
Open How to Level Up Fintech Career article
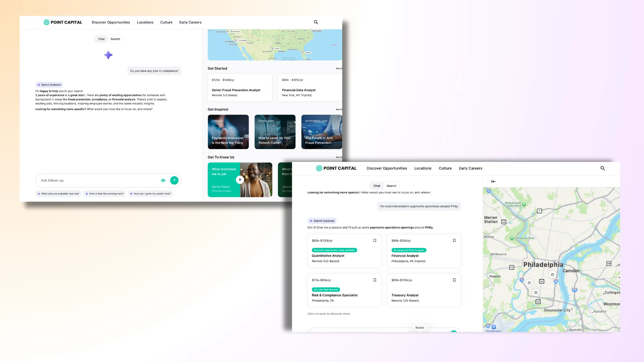click(x=275, y=132)
